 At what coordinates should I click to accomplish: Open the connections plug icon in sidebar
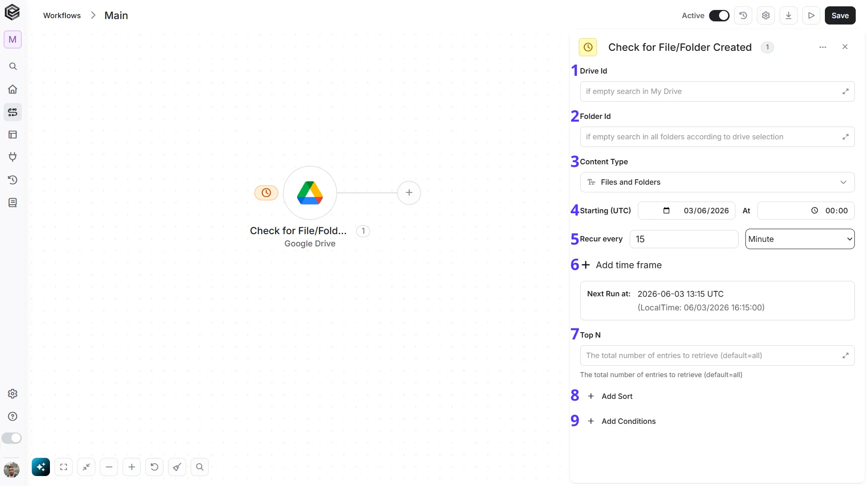(13, 157)
